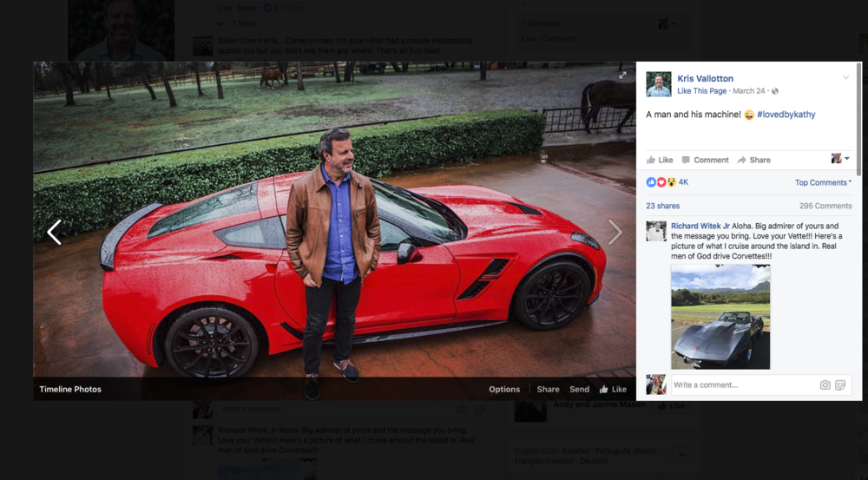Show the public audience globe icon
The width and height of the screenshot is (868, 480).
[774, 91]
